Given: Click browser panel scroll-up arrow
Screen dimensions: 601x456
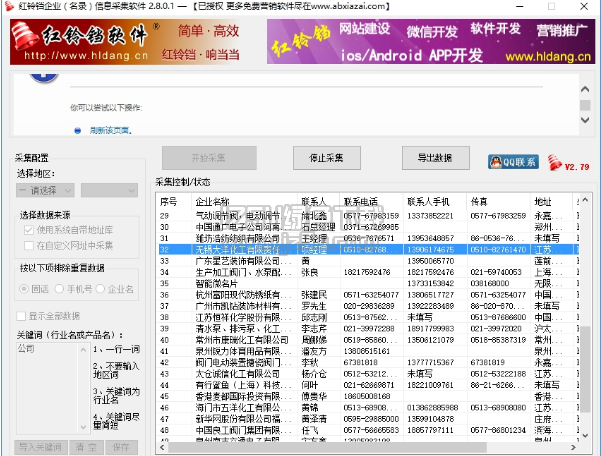Looking at the screenshot, I should [585, 89].
